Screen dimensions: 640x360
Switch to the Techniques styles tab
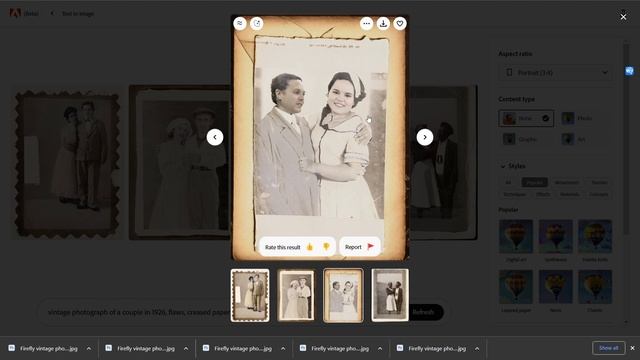[x=515, y=194]
